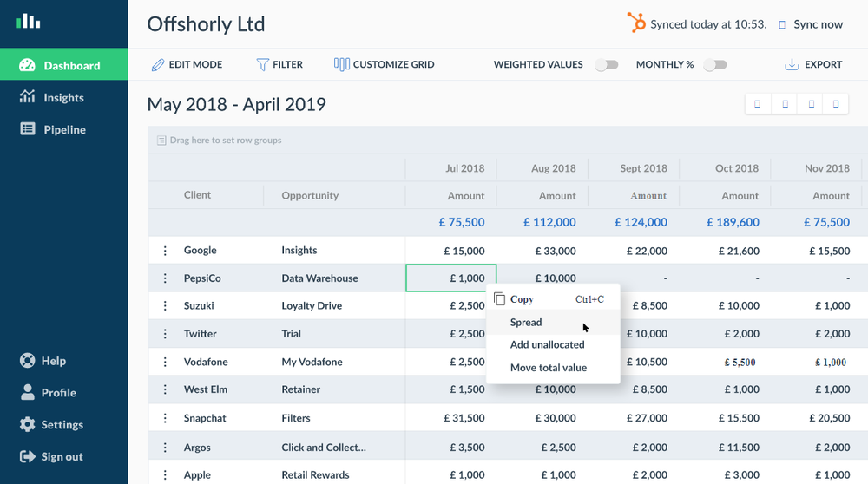Sort by the Client column header
This screenshot has width=868, height=484.
197,194
